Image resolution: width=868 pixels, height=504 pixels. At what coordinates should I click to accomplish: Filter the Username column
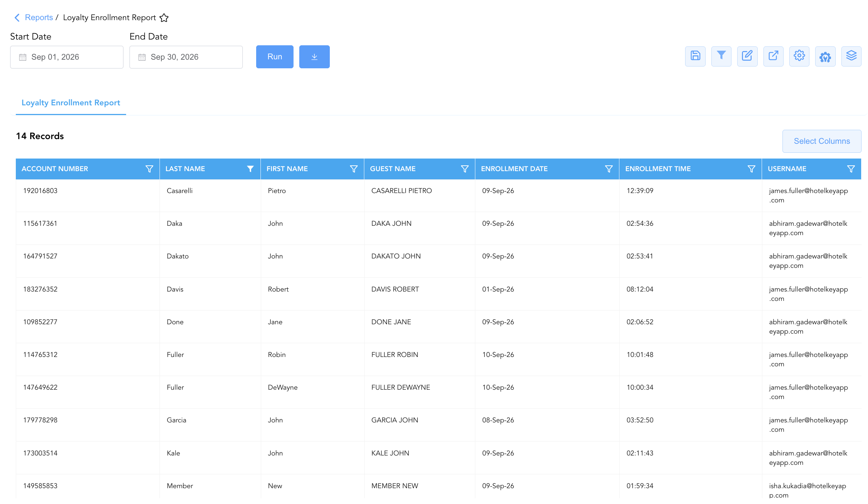point(851,169)
